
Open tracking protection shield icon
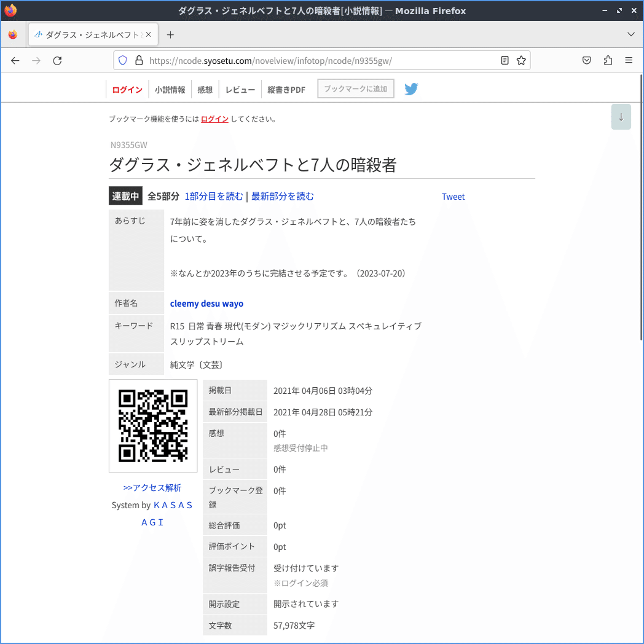pos(122,61)
